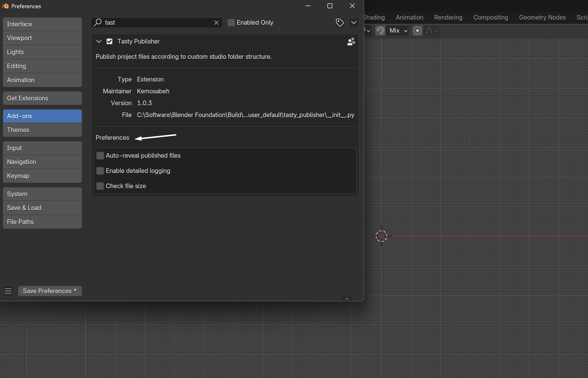Click the add-on search field containing 'tast'
The width and height of the screenshot is (588, 378).
click(157, 22)
